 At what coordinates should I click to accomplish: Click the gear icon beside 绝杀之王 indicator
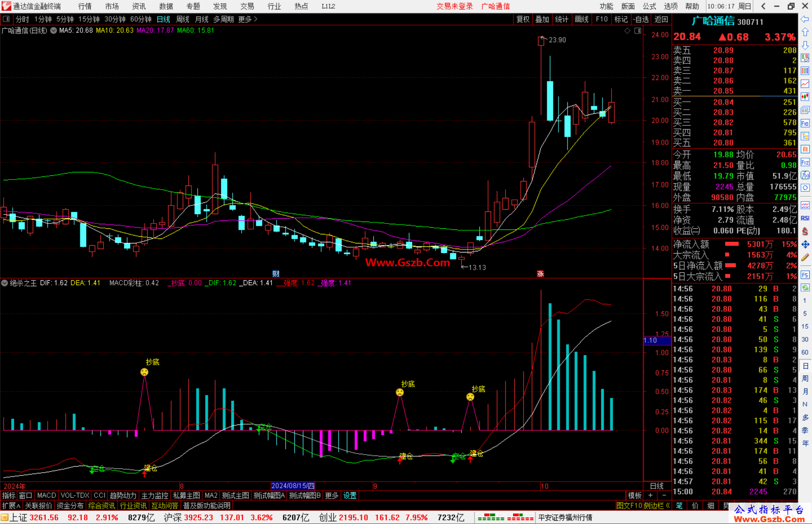tap(5, 283)
